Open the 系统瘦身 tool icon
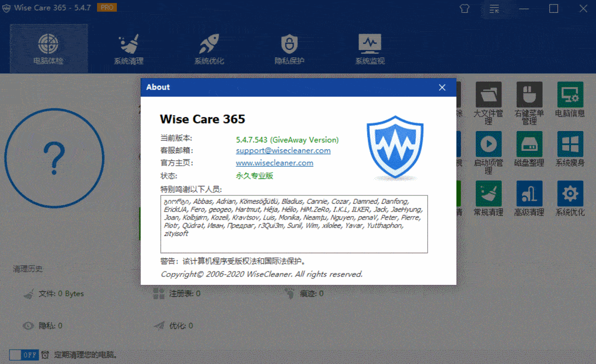The image size is (596, 364). point(570,144)
